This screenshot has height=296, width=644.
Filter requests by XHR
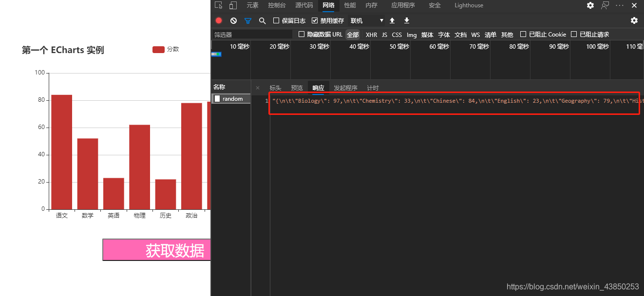click(371, 35)
